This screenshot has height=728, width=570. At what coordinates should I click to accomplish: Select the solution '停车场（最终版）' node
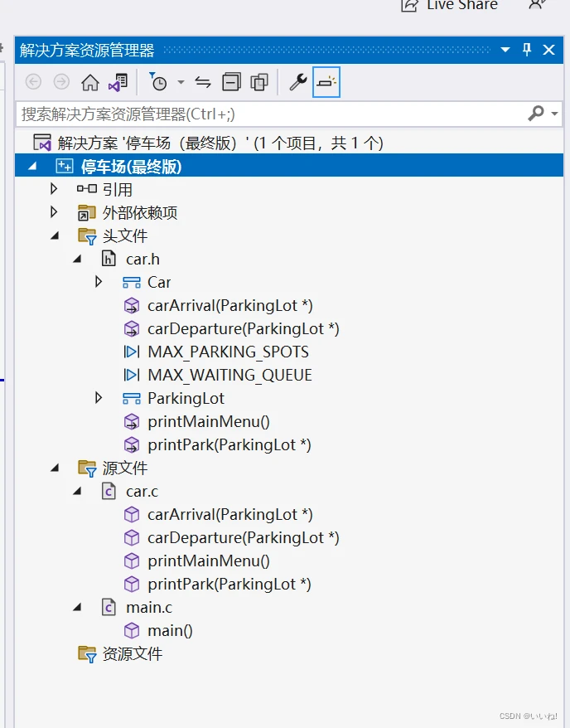click(220, 143)
